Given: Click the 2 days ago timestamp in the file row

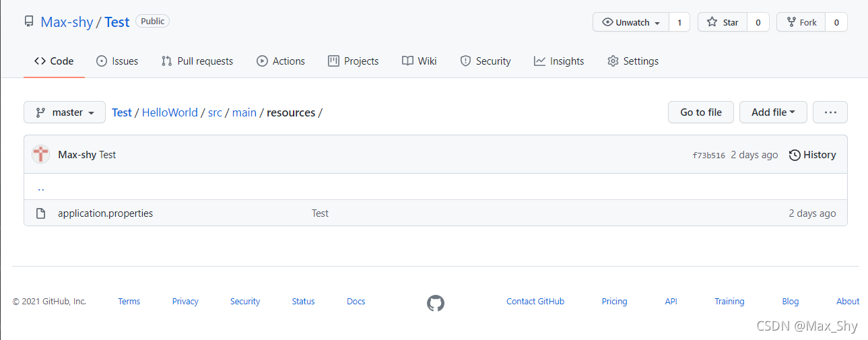Looking at the screenshot, I should 812,213.
